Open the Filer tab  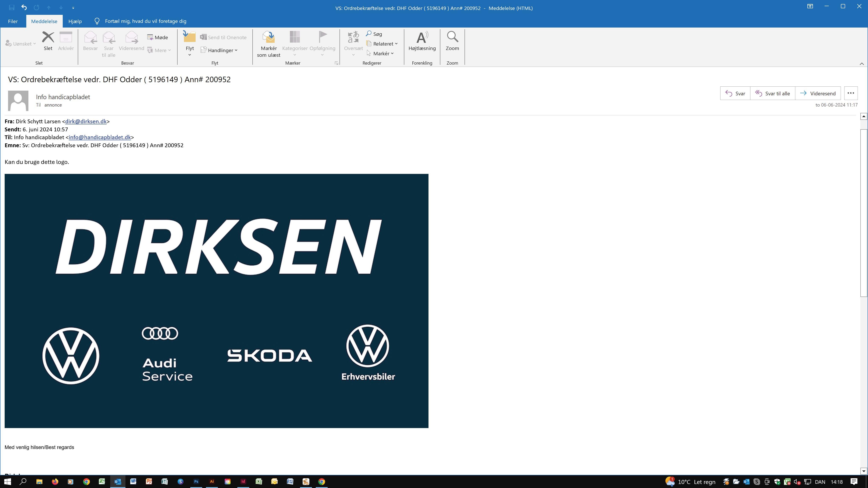pos(13,21)
